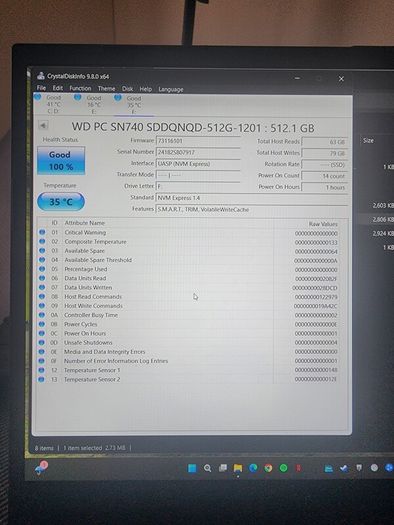Open Task View on the taskbar

coord(223,468)
